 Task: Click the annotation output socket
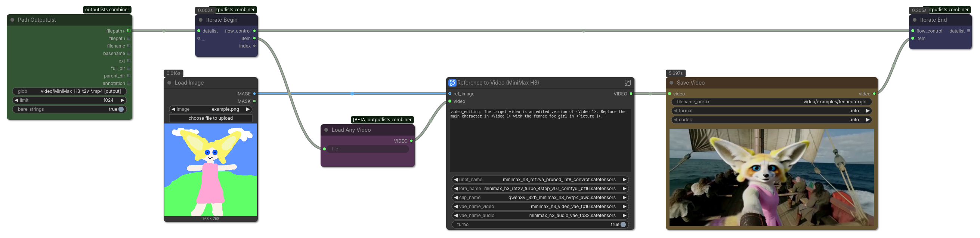point(129,83)
